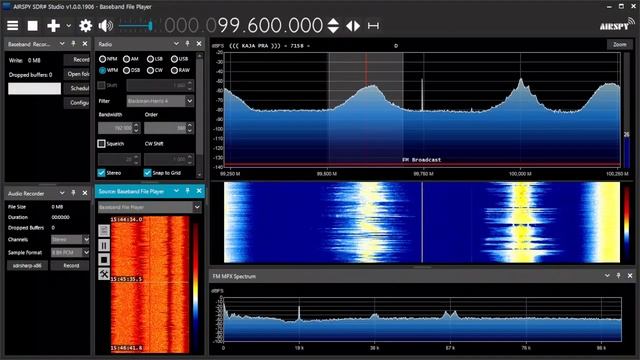Click the plus add source icon
The image size is (640, 360).
[x=53, y=26]
